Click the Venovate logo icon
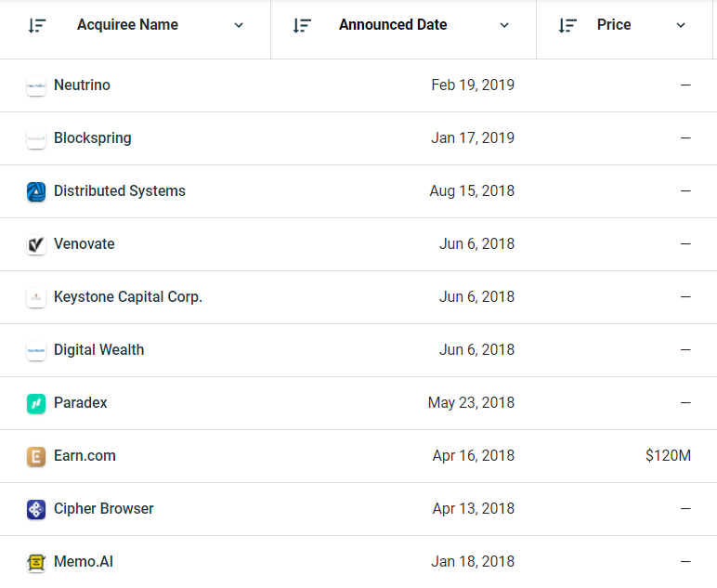Viewport: 717px width, 588px height. (36, 244)
